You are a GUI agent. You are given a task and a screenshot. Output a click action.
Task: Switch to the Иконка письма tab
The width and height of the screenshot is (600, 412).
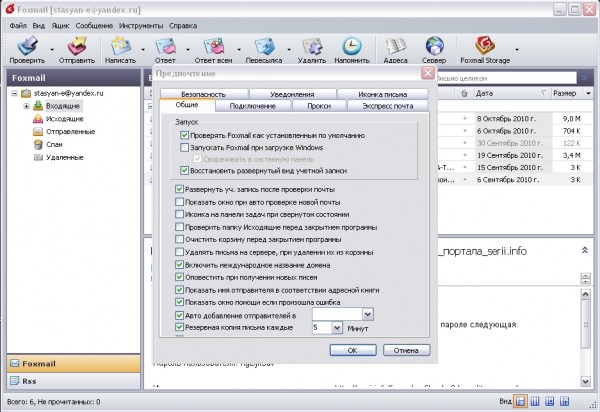point(383,94)
